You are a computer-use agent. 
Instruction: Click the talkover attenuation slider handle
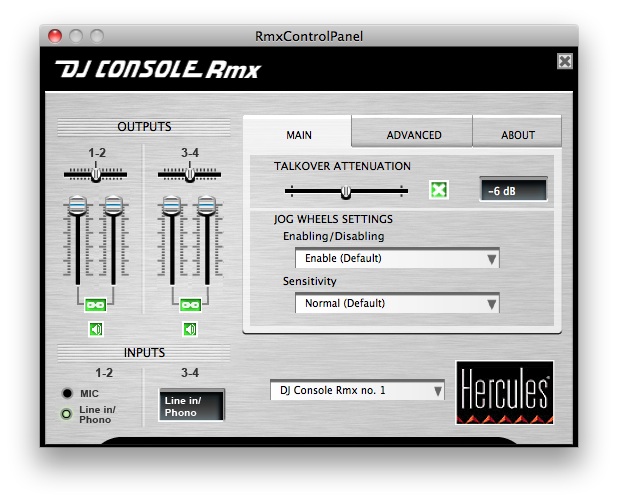tap(346, 192)
